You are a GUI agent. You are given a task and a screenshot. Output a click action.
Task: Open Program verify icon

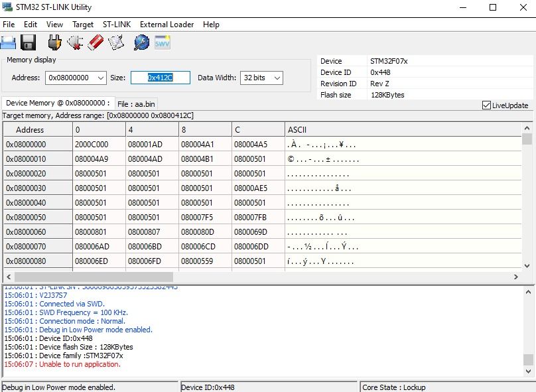(x=116, y=42)
